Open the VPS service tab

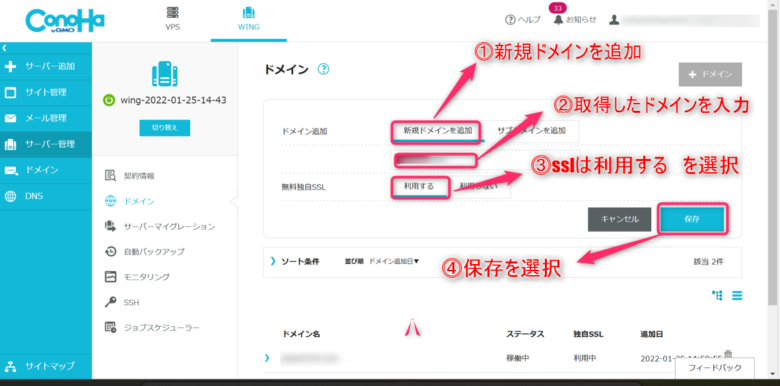point(173,19)
